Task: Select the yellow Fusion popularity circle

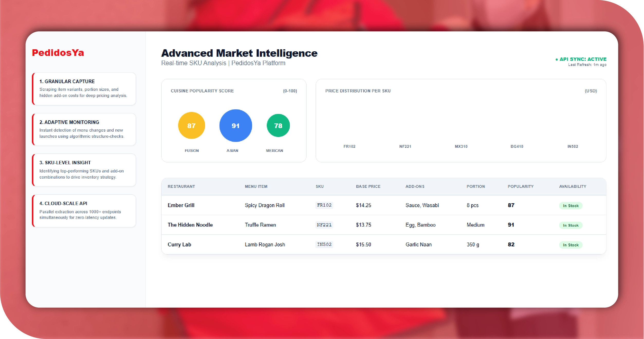Action: coord(191,125)
